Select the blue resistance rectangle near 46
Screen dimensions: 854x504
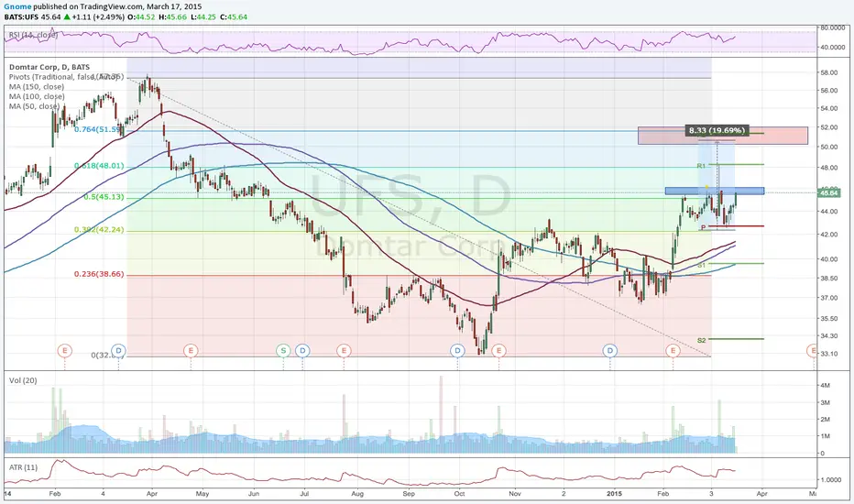715,192
